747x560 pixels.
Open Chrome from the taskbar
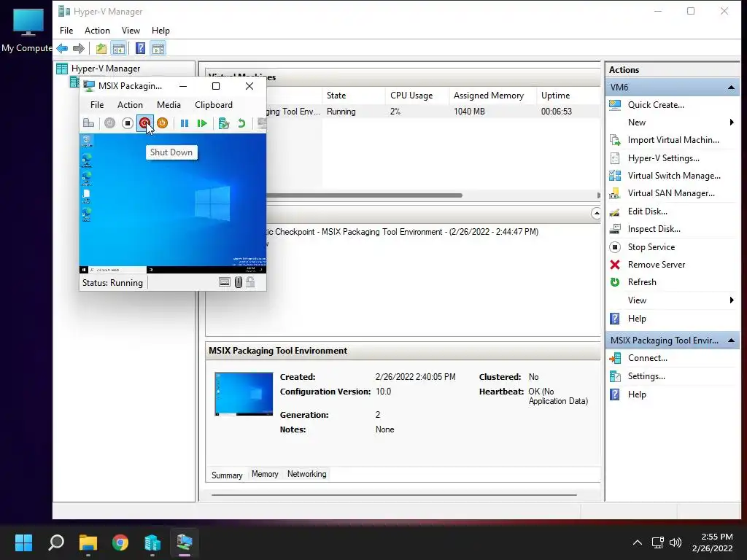coord(120,542)
